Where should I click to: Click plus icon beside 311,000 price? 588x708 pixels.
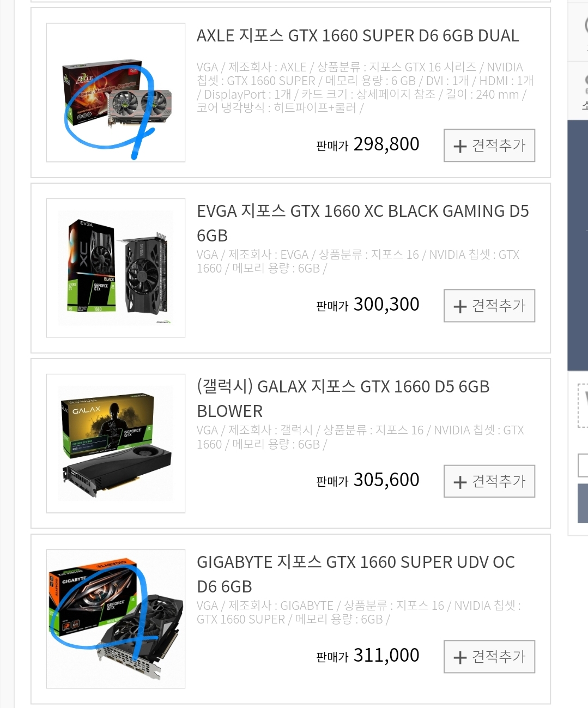tap(460, 657)
